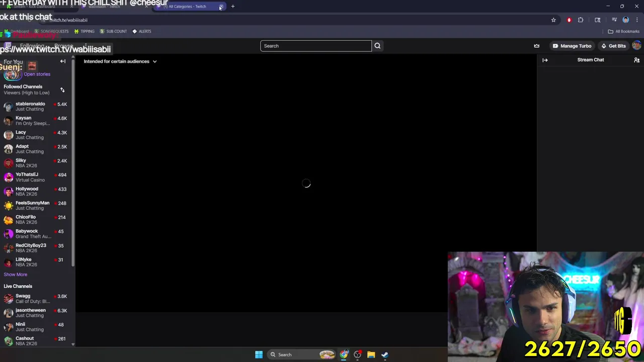Click the search magnifier button
Screen dimensions: 644x362
pos(377,46)
